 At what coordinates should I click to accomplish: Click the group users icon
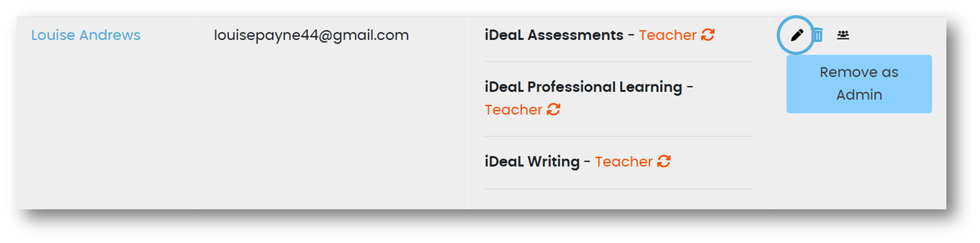[843, 35]
